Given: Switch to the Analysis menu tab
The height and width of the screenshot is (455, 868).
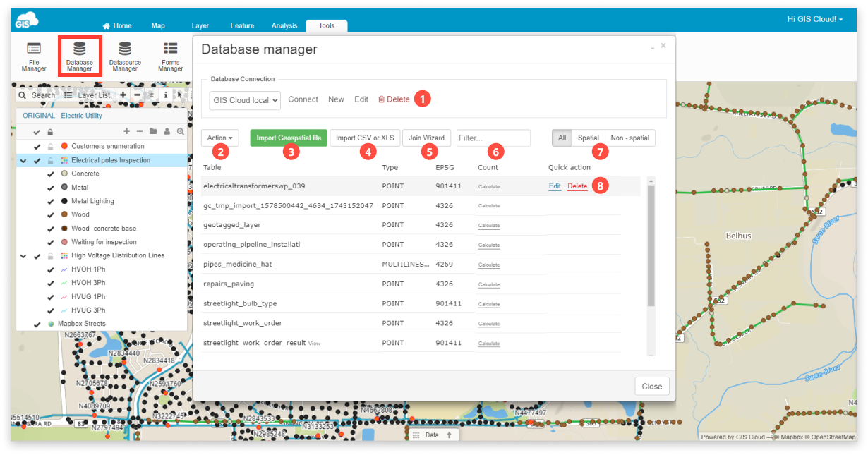Looking at the screenshot, I should point(284,25).
